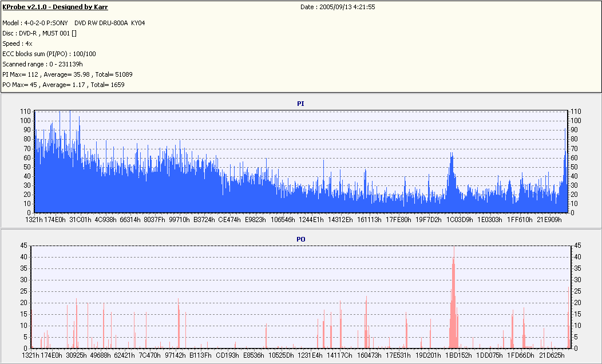The image size is (602, 364).
Task: Click the '19F7D2h' label on PI axis
Action: [x=429, y=220]
